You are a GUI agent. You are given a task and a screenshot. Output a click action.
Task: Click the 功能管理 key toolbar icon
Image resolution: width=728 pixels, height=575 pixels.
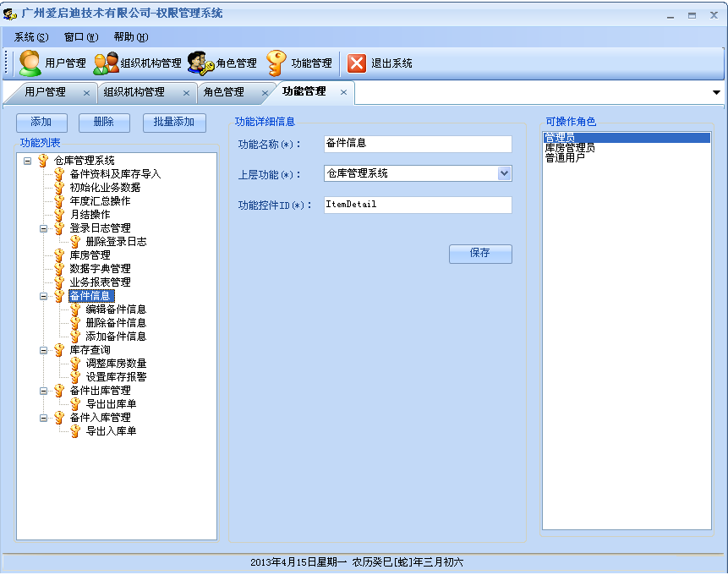pos(276,63)
